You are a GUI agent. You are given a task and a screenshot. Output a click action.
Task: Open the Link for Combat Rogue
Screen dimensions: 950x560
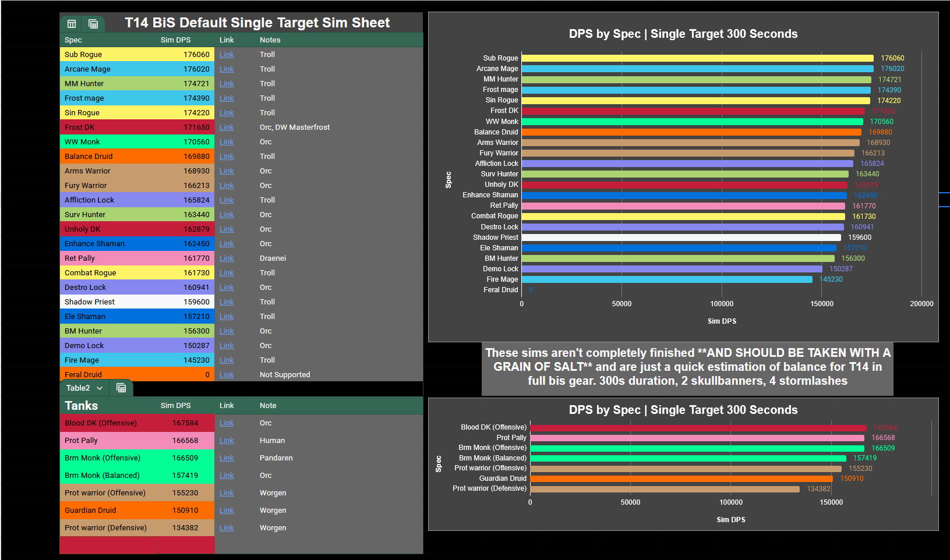227,273
